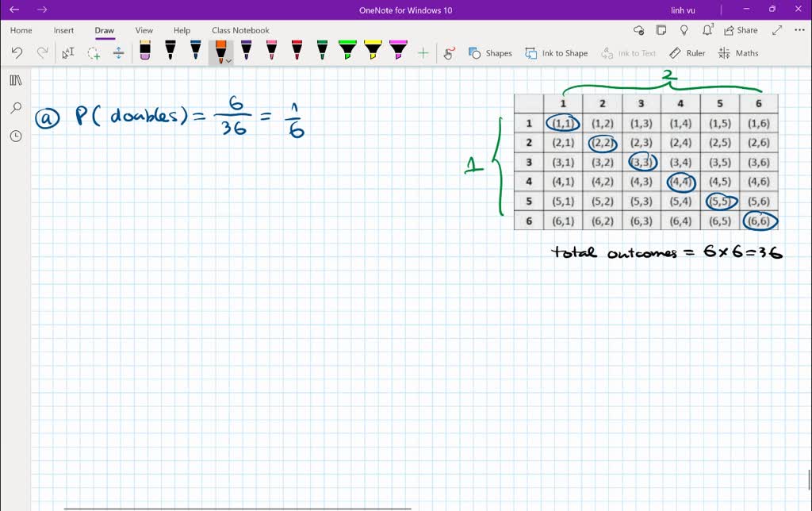The image size is (812, 511).
Task: Open the Shapes tool
Action: 490,52
